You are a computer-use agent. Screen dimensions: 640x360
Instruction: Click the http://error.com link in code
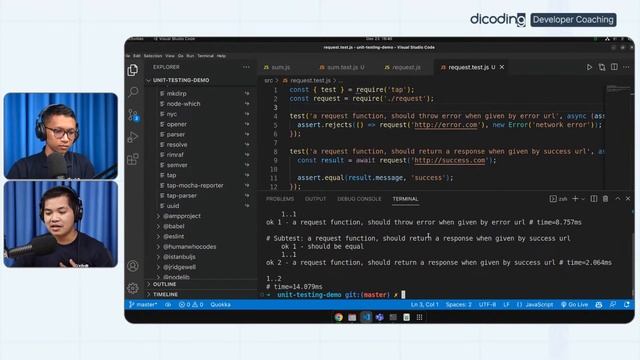click(x=446, y=125)
